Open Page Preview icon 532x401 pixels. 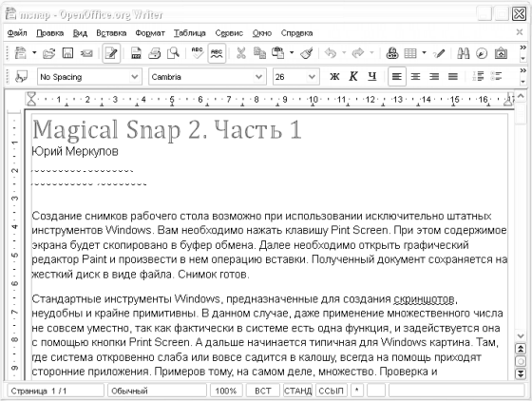[173, 53]
